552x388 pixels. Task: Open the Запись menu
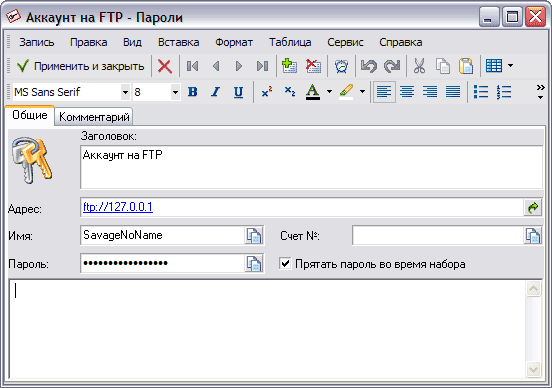tap(37, 42)
